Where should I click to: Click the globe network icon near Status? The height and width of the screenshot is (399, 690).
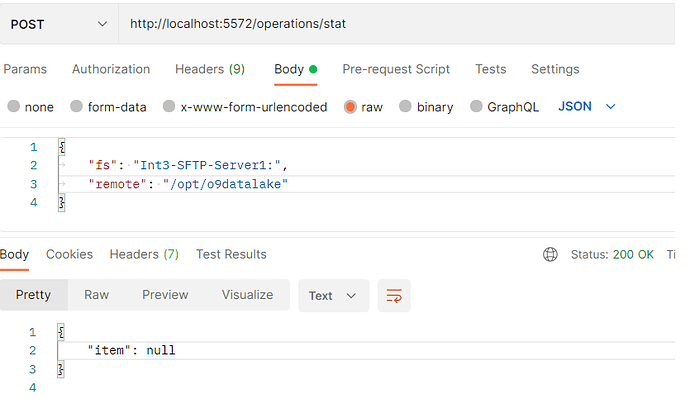(x=550, y=254)
